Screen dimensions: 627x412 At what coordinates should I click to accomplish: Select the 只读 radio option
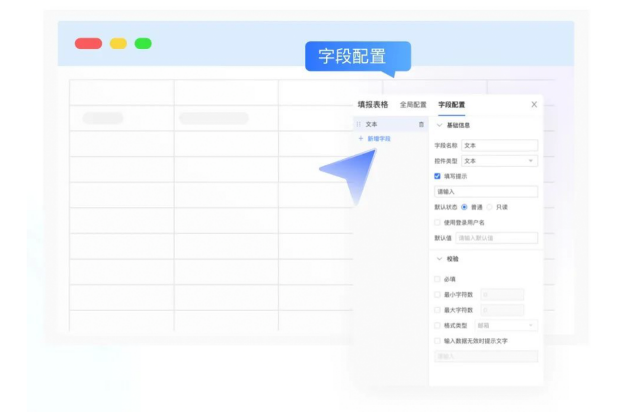point(490,207)
